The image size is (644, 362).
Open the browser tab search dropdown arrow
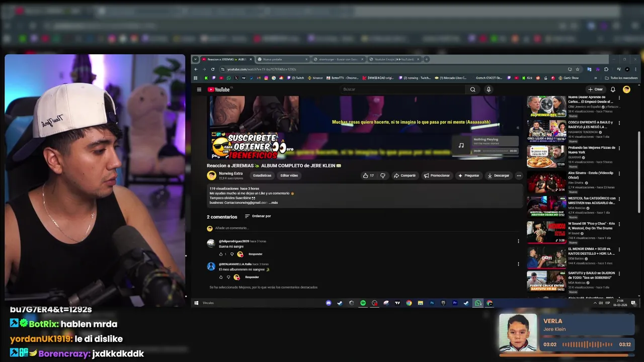coord(195,59)
